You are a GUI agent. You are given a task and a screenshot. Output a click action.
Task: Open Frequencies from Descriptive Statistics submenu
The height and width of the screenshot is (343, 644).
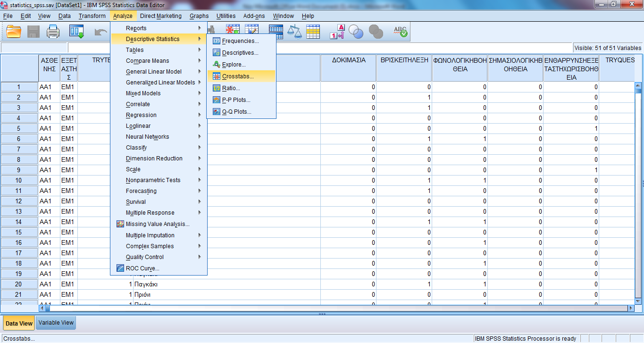coord(241,41)
